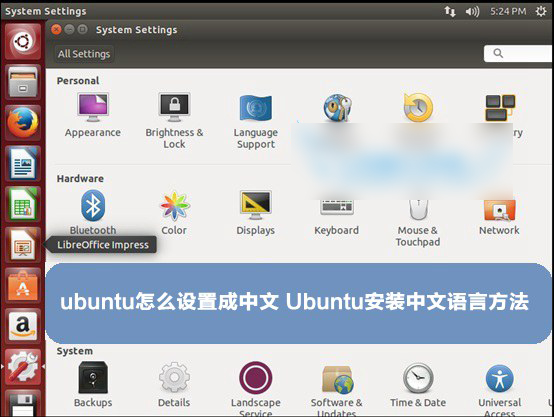Open Ubuntu Software Center in launcher

coord(23,285)
